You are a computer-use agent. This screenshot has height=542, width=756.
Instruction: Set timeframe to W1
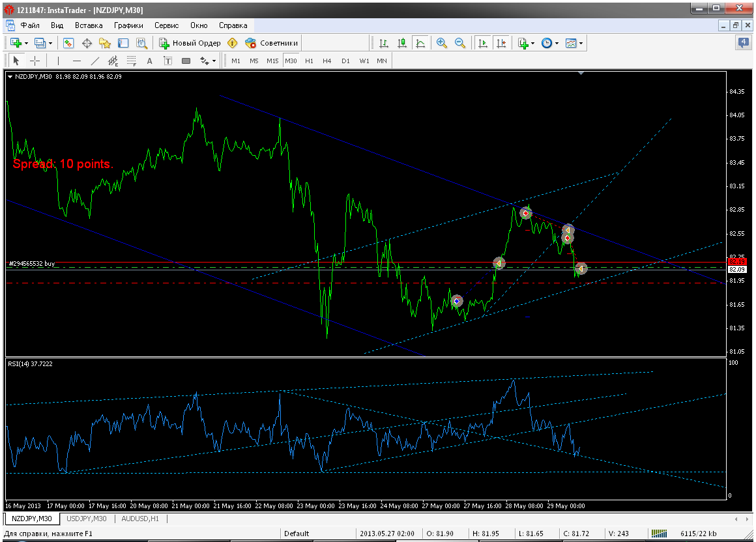(364, 61)
